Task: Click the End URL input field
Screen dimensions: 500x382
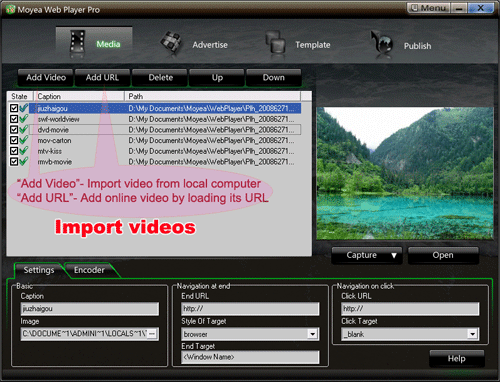Action: (x=250, y=309)
